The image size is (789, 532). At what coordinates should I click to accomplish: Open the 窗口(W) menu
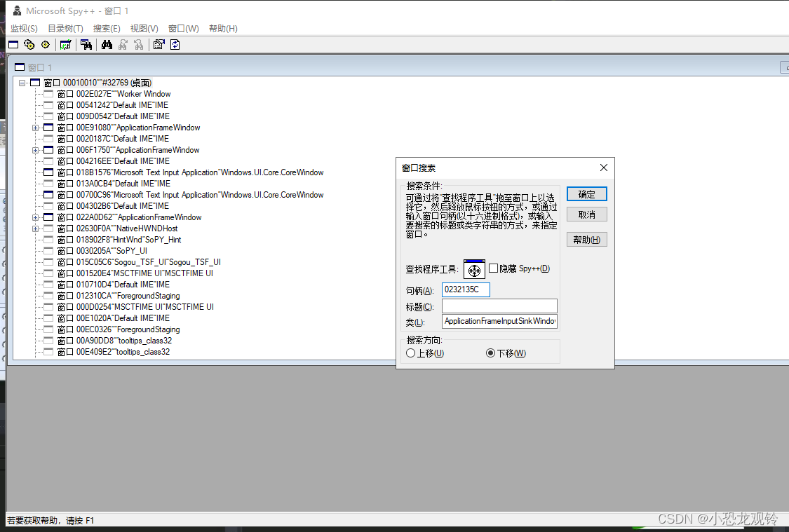[184, 29]
